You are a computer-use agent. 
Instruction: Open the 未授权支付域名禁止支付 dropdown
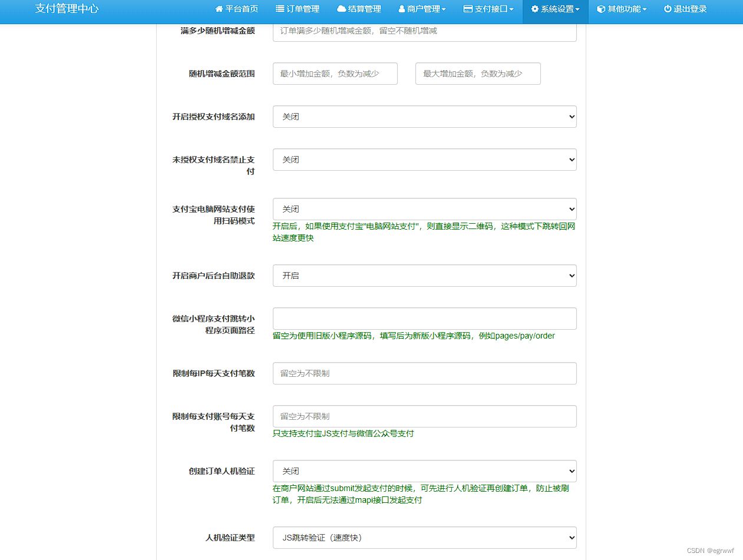[423, 160]
